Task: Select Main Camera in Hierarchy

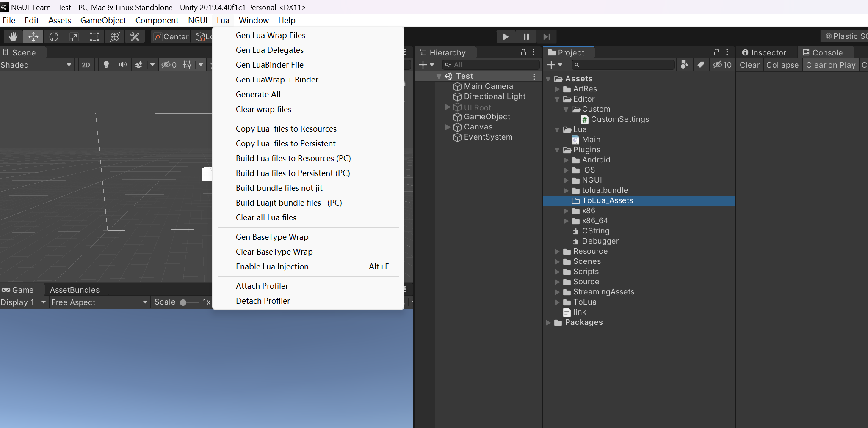Action: pos(488,86)
